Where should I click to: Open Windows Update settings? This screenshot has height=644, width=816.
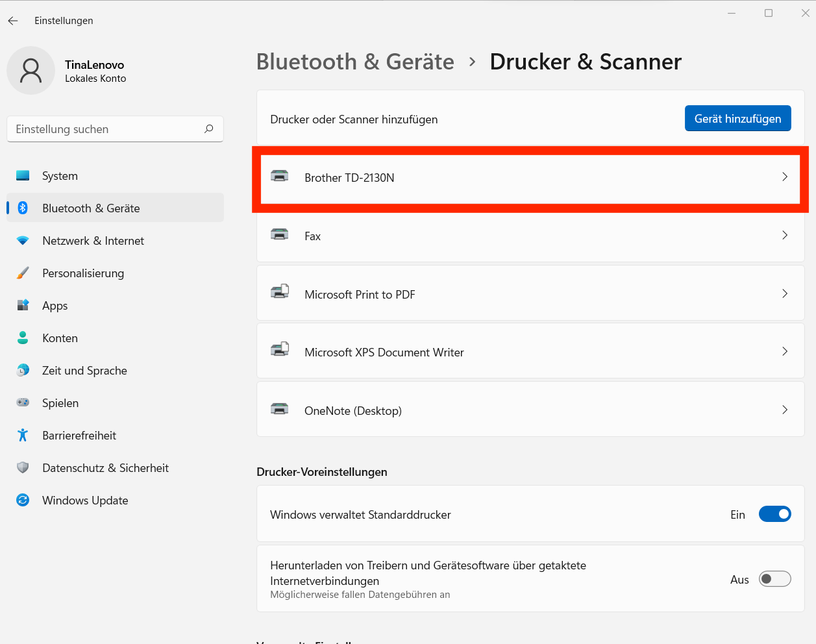115,501
